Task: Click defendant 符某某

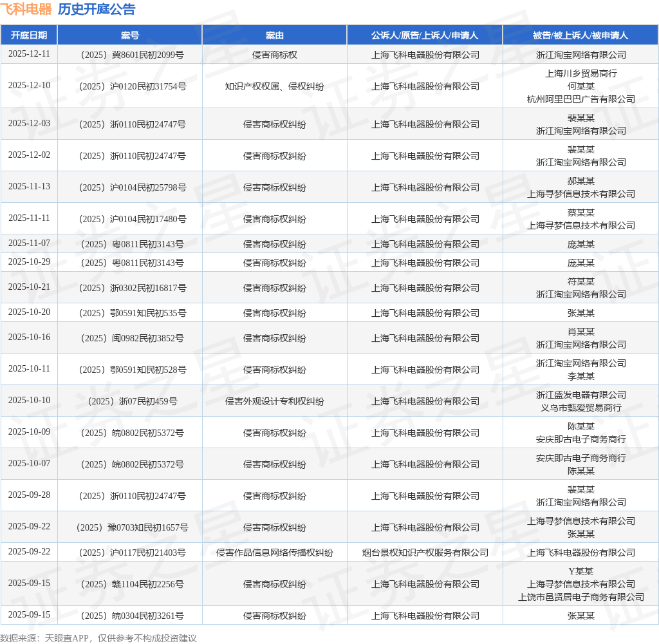Action: pyautogui.click(x=581, y=281)
